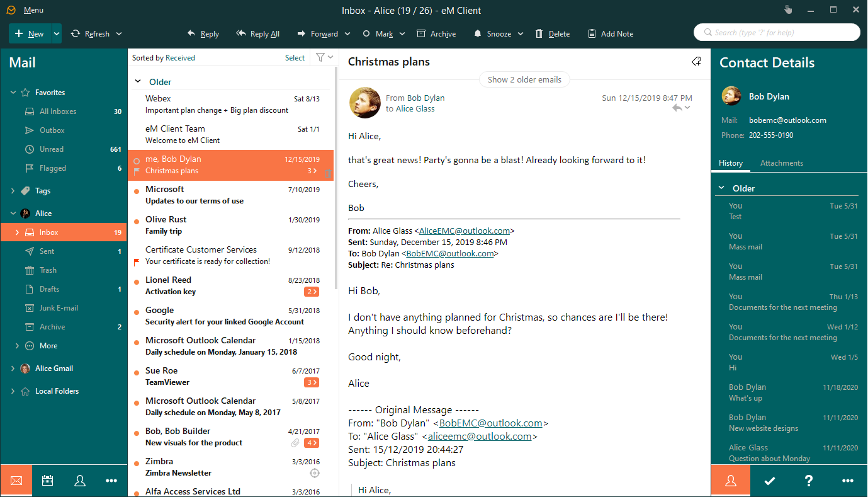Toggle unread dot on Zimbra email
The height and width of the screenshot is (497, 868).
(137, 463)
